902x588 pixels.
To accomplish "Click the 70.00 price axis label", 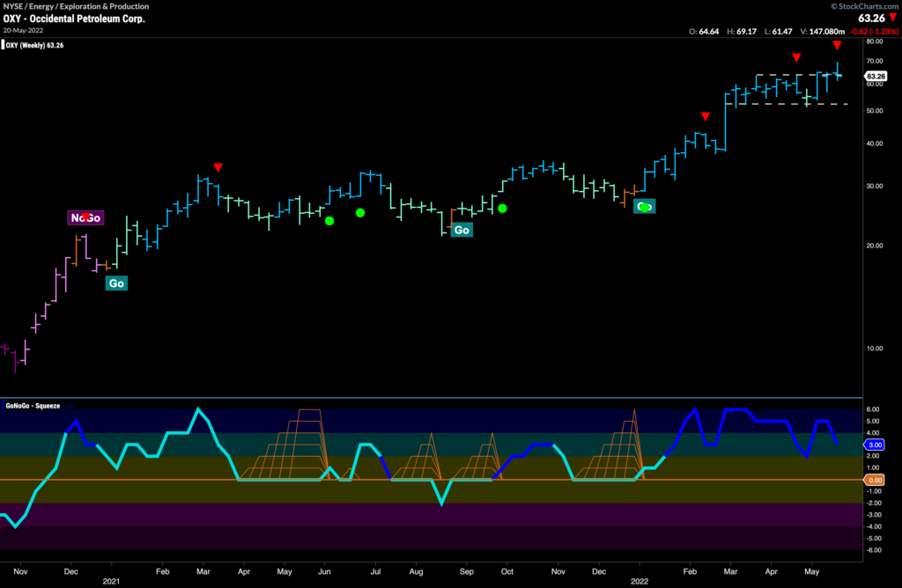I will click(x=875, y=61).
